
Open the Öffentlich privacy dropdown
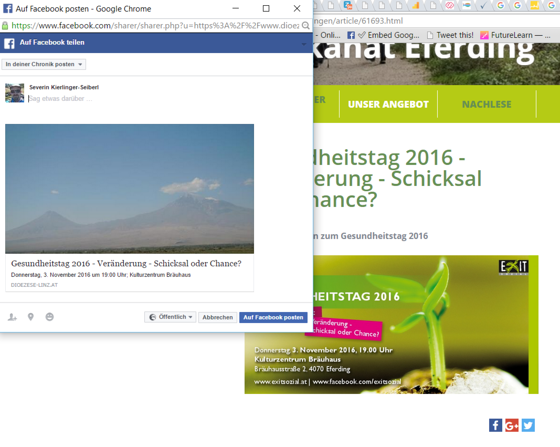(170, 317)
